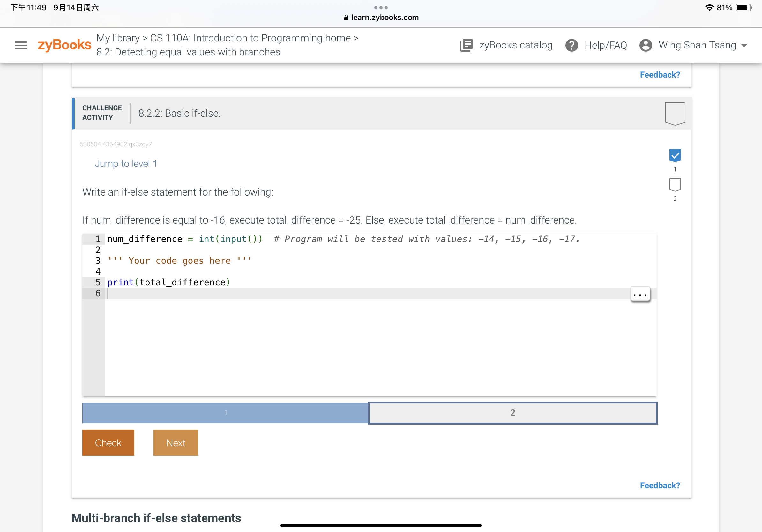762x532 pixels.
Task: Click into line 3 of code editor
Action: [179, 261]
